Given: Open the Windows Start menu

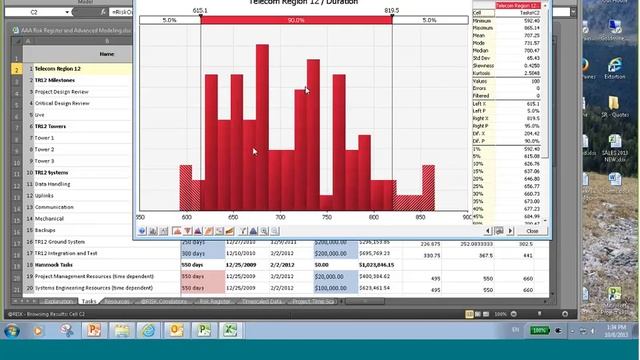Looking at the screenshot, I should [11, 330].
